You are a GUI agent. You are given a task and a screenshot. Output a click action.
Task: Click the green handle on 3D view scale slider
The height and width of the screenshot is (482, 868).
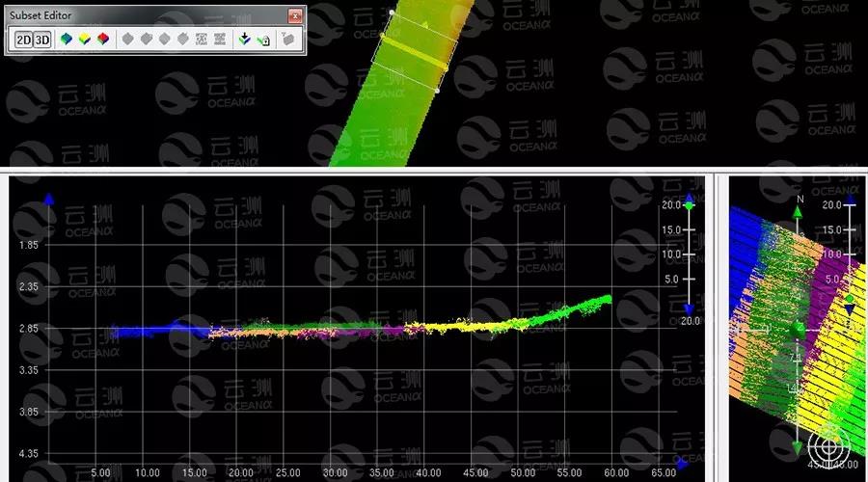(849, 299)
